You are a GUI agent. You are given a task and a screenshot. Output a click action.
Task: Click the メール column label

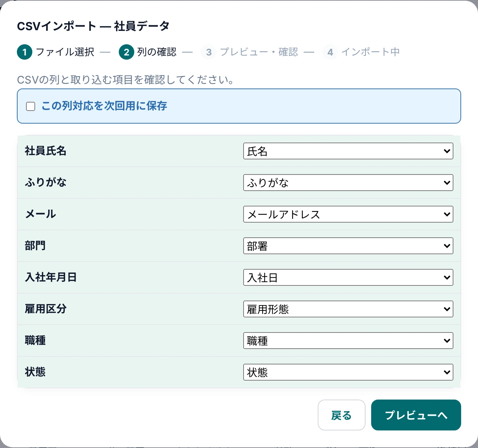[x=40, y=214]
